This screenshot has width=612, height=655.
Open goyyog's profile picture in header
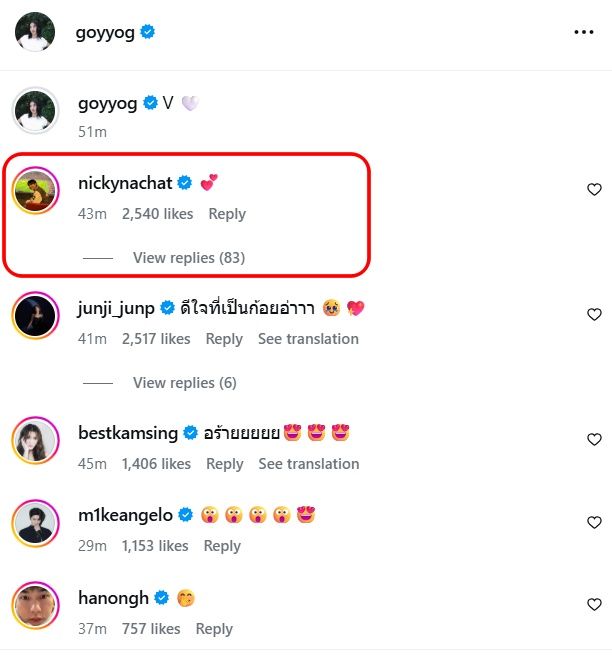[35, 32]
